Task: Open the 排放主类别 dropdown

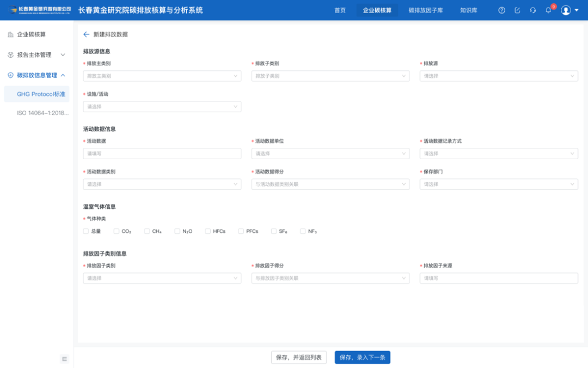Action: (x=162, y=76)
